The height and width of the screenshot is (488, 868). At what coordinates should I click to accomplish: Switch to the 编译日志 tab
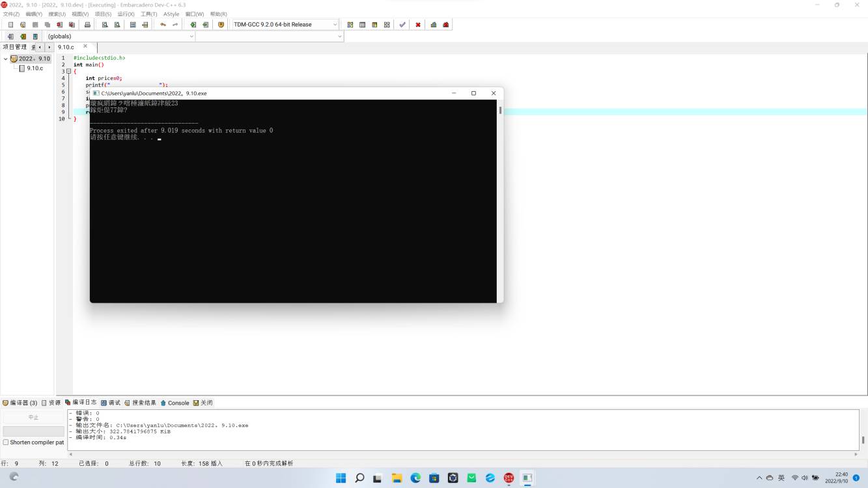pos(81,403)
